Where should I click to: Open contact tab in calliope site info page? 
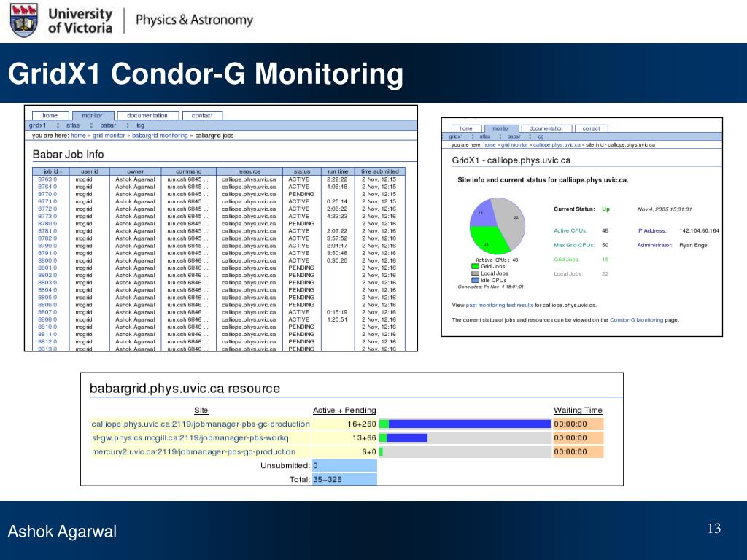pyautogui.click(x=591, y=128)
